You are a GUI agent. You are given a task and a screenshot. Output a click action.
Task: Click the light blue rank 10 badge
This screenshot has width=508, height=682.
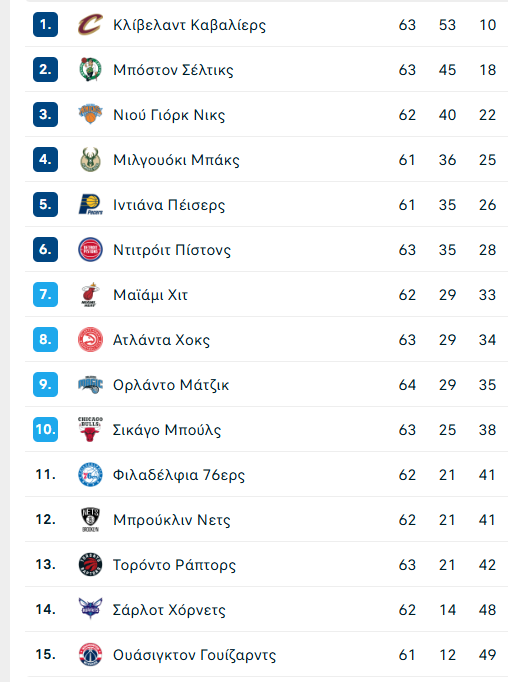pyautogui.click(x=45, y=429)
